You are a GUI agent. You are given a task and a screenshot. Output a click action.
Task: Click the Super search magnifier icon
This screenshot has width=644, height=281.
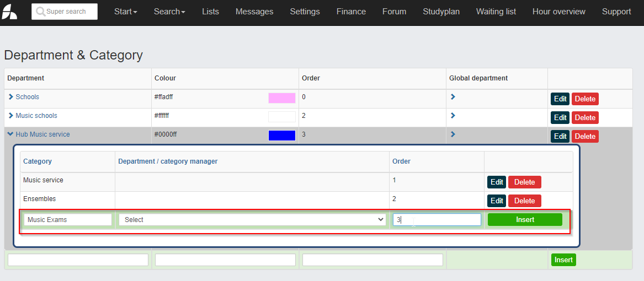(40, 12)
